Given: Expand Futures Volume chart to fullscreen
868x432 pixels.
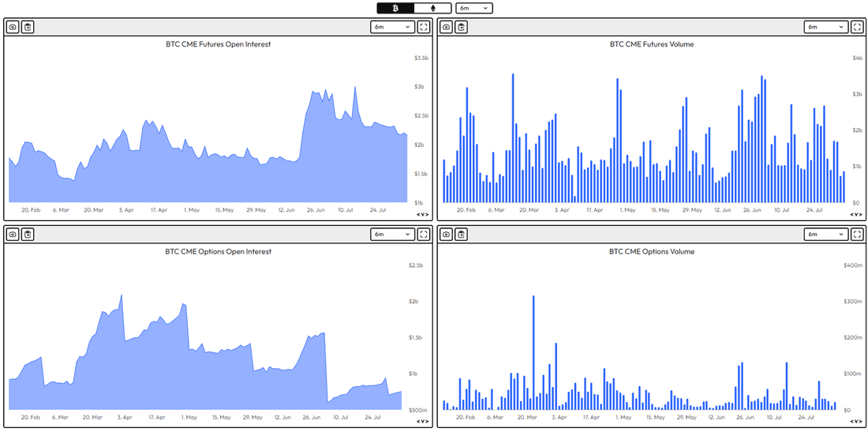Looking at the screenshot, I should click(x=857, y=27).
